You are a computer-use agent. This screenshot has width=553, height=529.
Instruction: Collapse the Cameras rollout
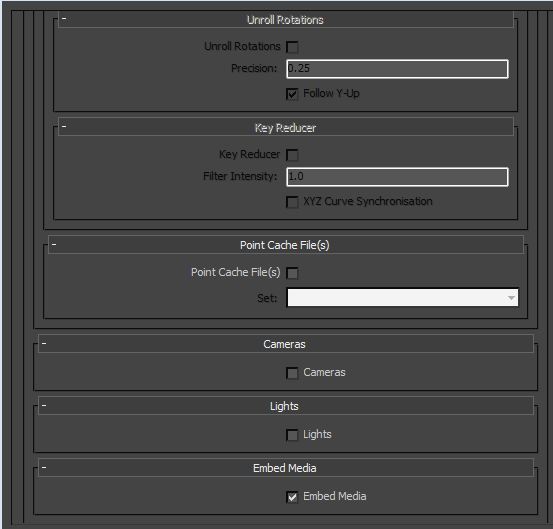tap(44, 343)
